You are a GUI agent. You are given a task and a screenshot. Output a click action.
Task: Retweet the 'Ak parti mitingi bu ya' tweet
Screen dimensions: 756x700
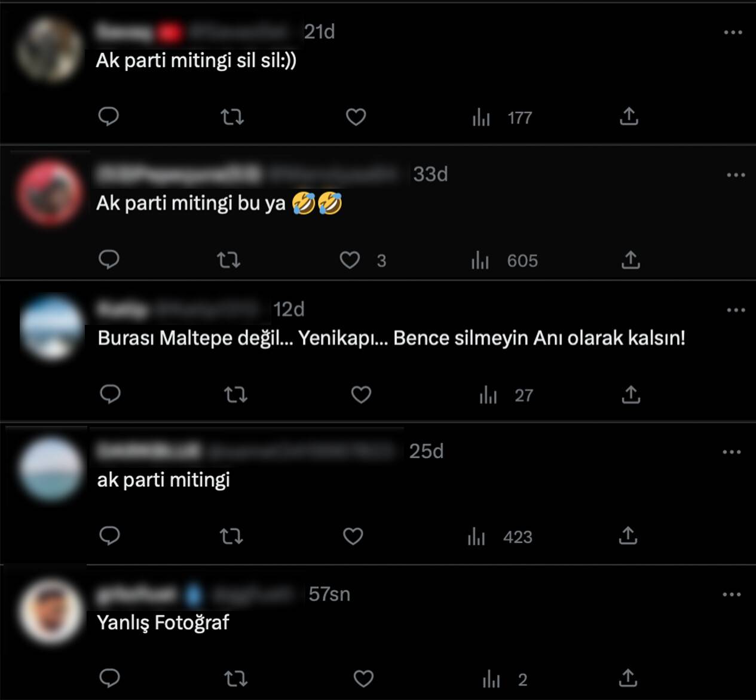[228, 260]
